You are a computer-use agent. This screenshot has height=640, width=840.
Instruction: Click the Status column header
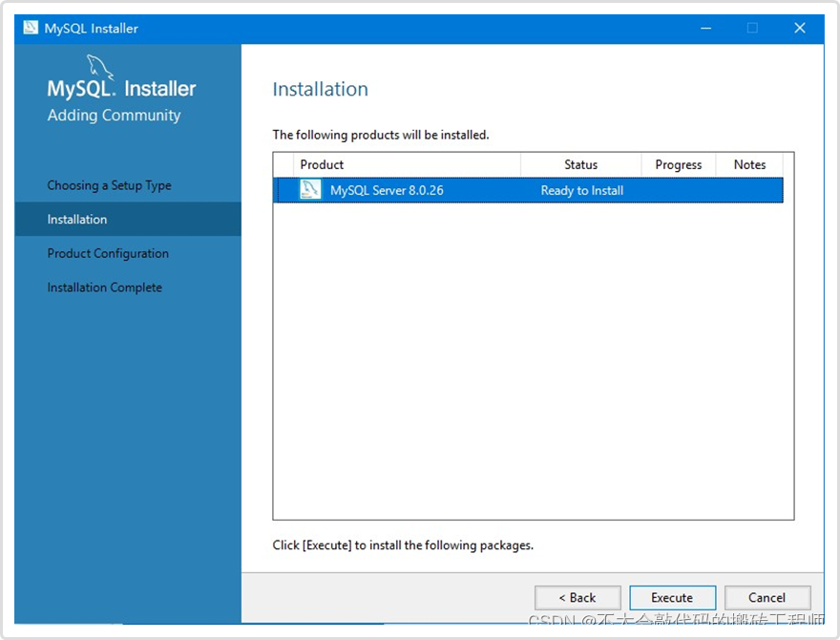point(580,164)
